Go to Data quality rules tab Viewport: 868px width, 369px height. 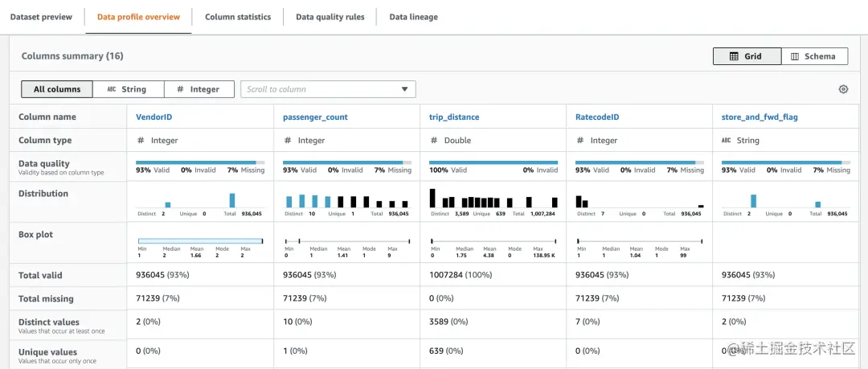(330, 17)
